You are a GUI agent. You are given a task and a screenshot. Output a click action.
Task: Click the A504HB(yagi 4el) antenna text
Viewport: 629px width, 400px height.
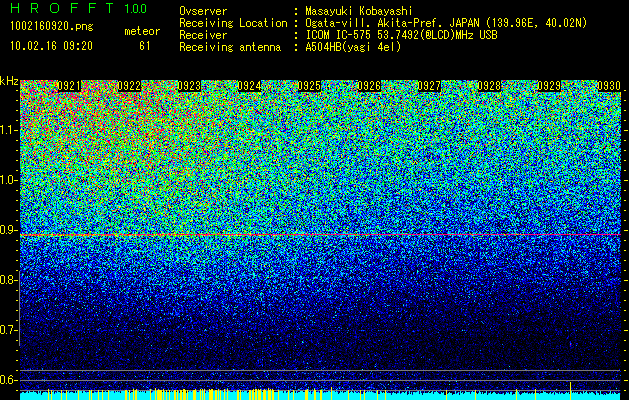353,47
